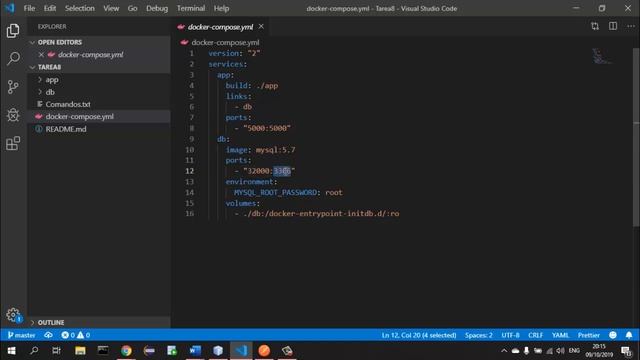
Task: Click the feedback smiley in status bar
Action: (613, 335)
